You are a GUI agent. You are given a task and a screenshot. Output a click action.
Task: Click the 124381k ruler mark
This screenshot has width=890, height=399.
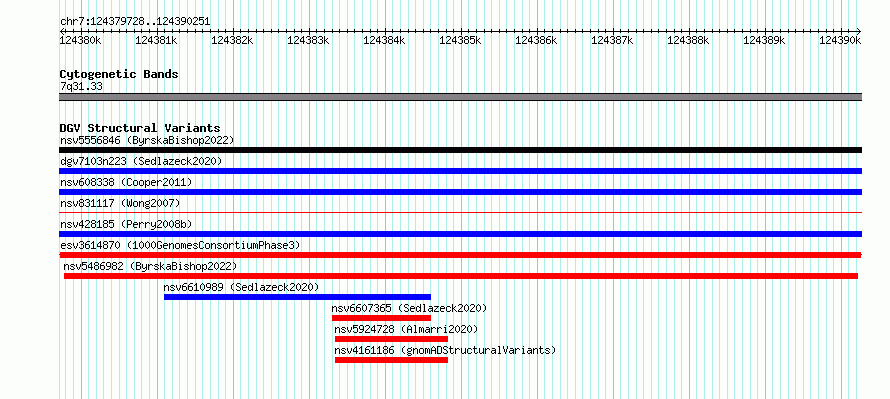157,40
